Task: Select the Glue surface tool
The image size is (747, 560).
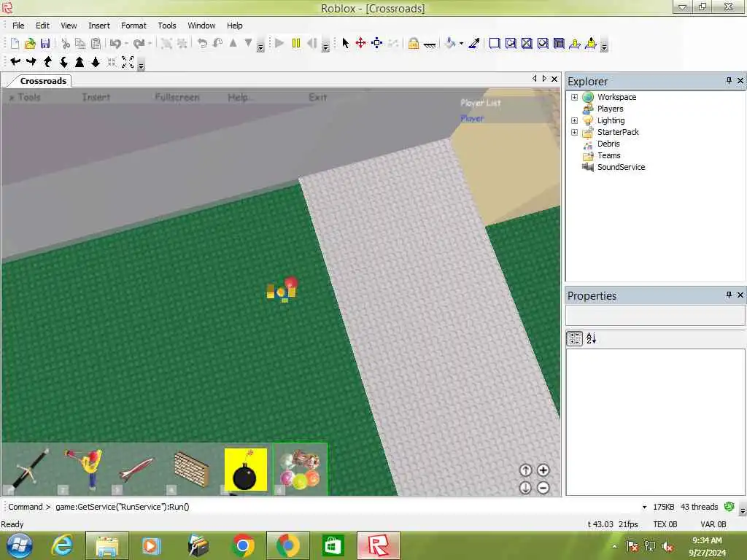Action: tap(511, 43)
